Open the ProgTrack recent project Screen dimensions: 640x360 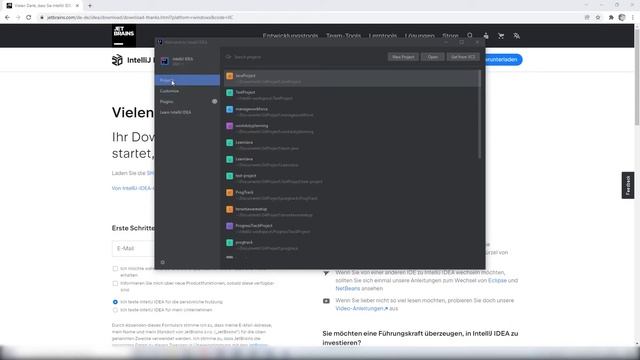[x=352, y=195]
